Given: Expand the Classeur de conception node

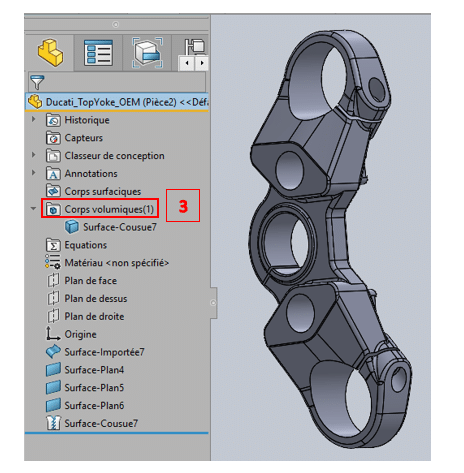Looking at the screenshot, I should [33, 155].
